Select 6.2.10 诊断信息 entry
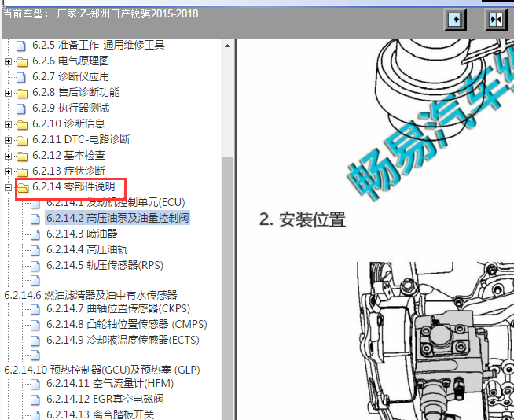 [x=68, y=123]
